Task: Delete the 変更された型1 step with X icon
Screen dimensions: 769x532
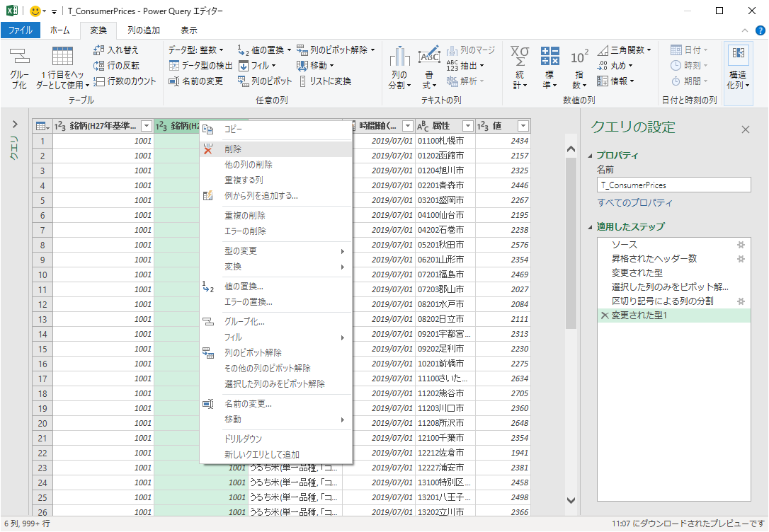Action: pos(604,316)
